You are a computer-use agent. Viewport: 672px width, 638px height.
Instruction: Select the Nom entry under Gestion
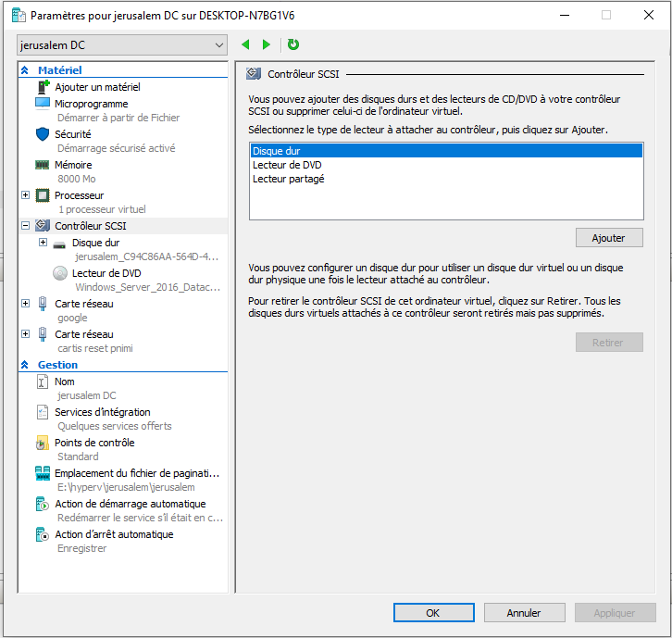pos(64,382)
